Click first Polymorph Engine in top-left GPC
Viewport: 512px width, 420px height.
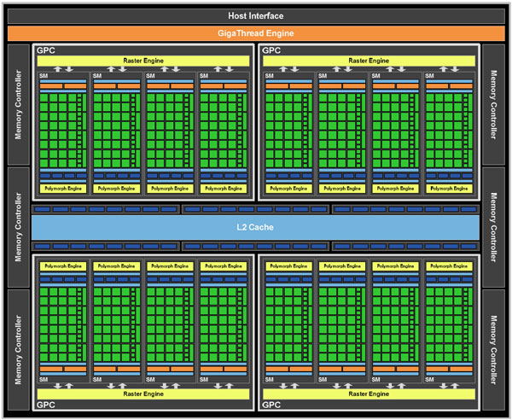point(63,189)
